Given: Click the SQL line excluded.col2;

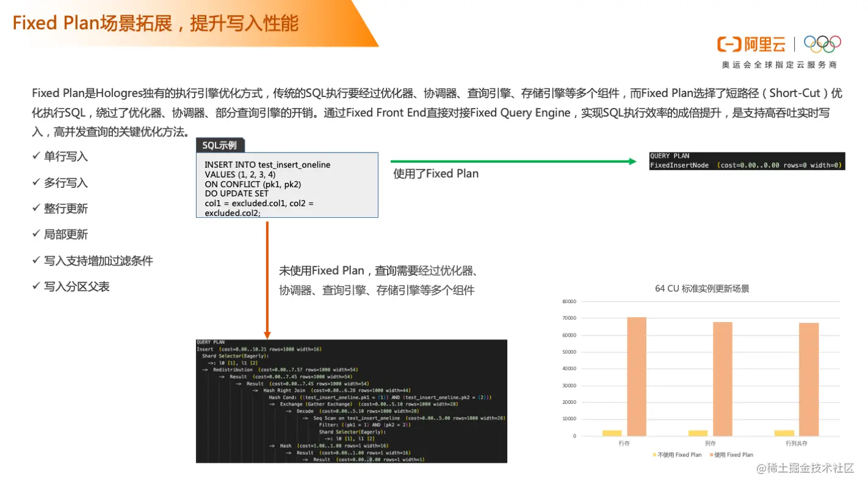Looking at the screenshot, I should [233, 213].
